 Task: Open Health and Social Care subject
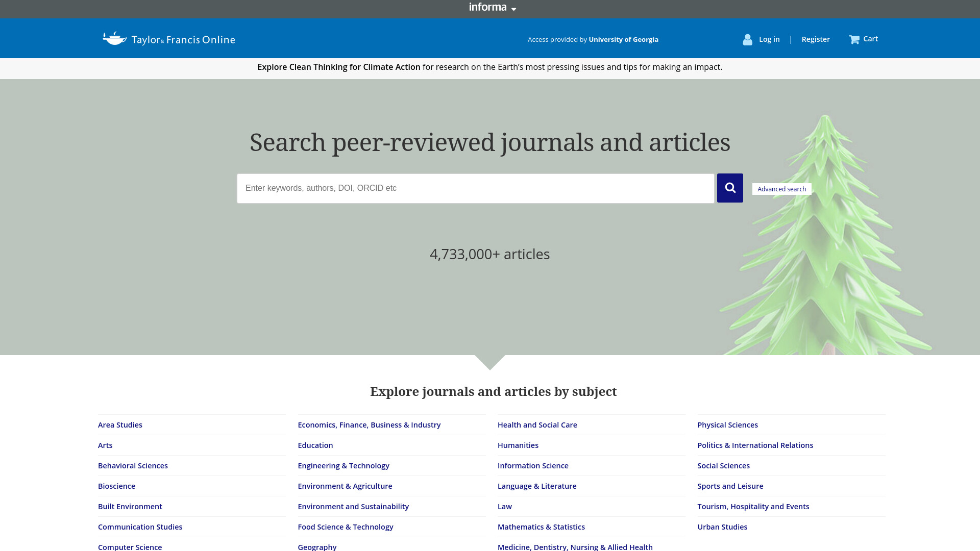coord(537,425)
